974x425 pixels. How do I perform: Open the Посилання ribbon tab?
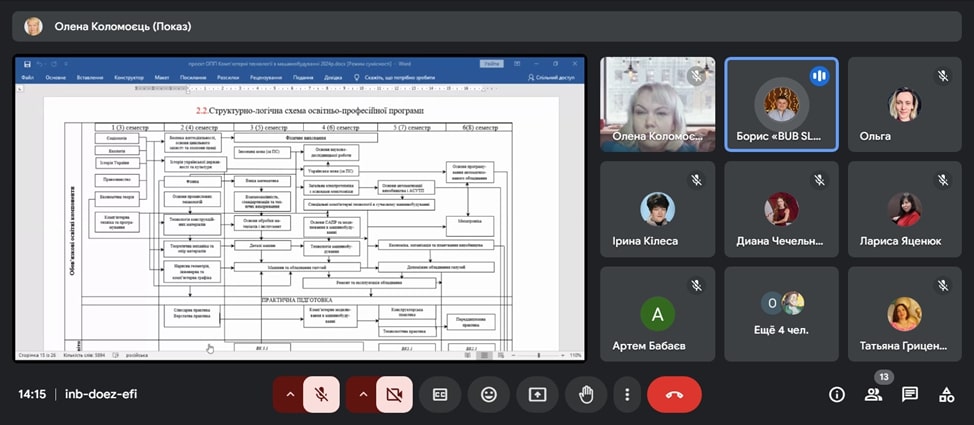pyautogui.click(x=193, y=78)
